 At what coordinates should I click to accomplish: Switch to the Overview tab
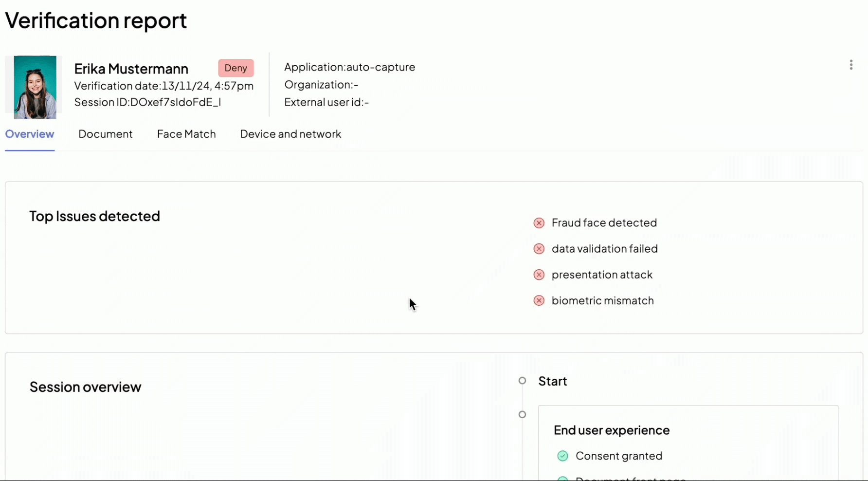coord(30,134)
